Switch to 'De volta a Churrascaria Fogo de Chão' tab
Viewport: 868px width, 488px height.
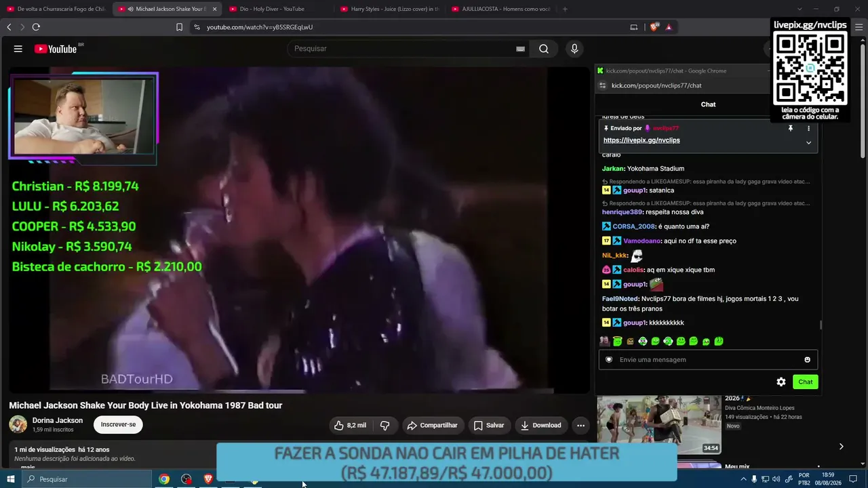[x=56, y=9]
